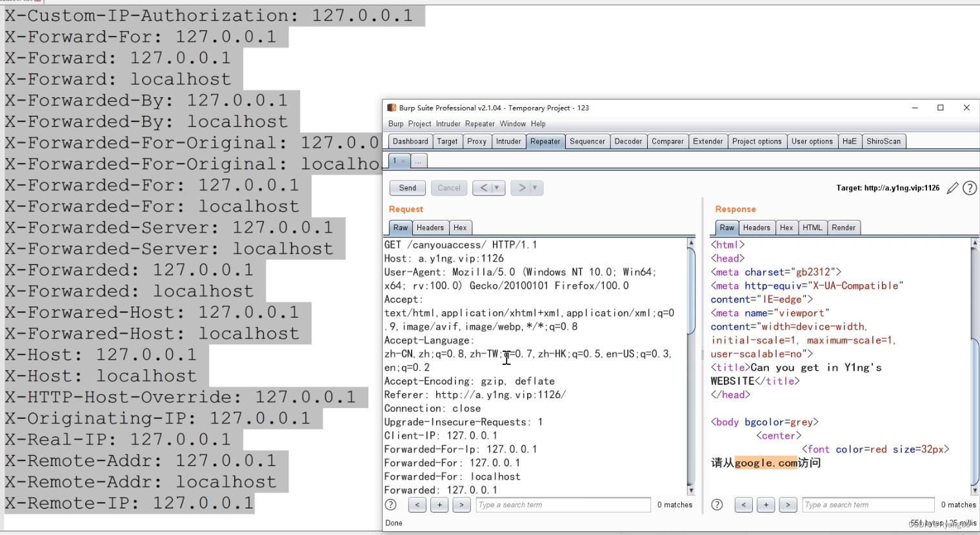
Task: Open the User options tab
Action: 812,141
